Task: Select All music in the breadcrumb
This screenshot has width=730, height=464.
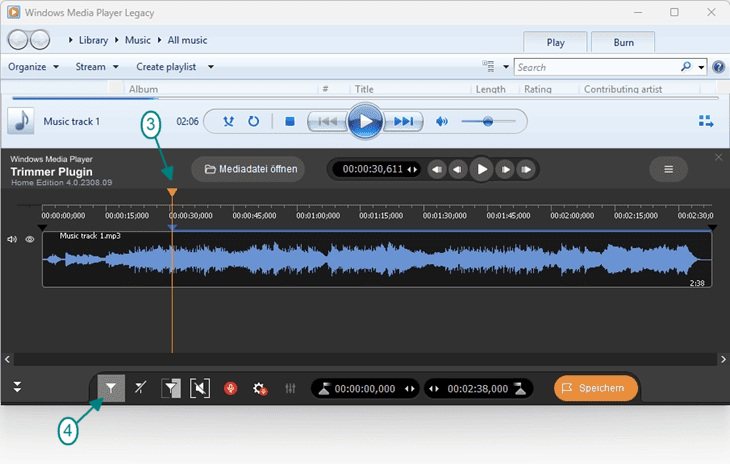Action: [x=187, y=40]
